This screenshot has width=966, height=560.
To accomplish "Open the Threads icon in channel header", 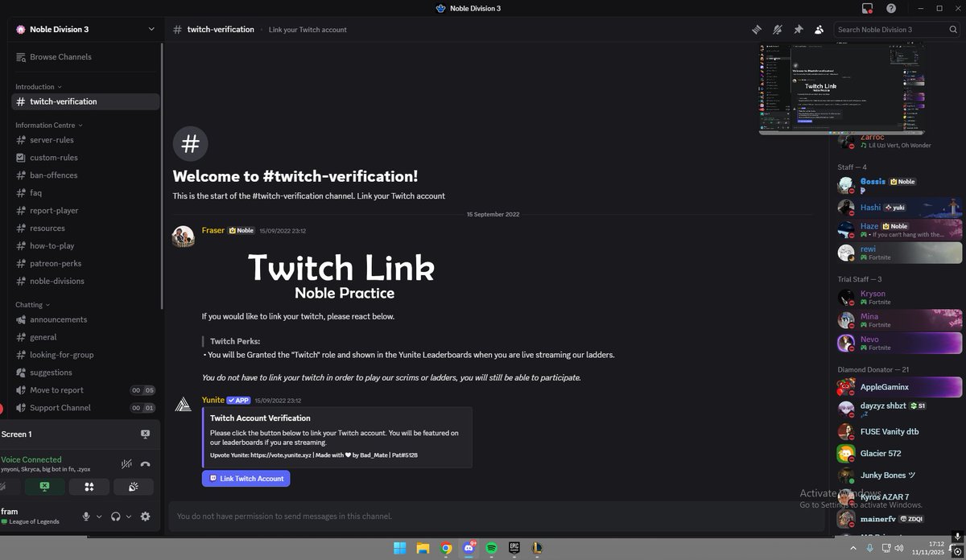I will [x=757, y=29].
